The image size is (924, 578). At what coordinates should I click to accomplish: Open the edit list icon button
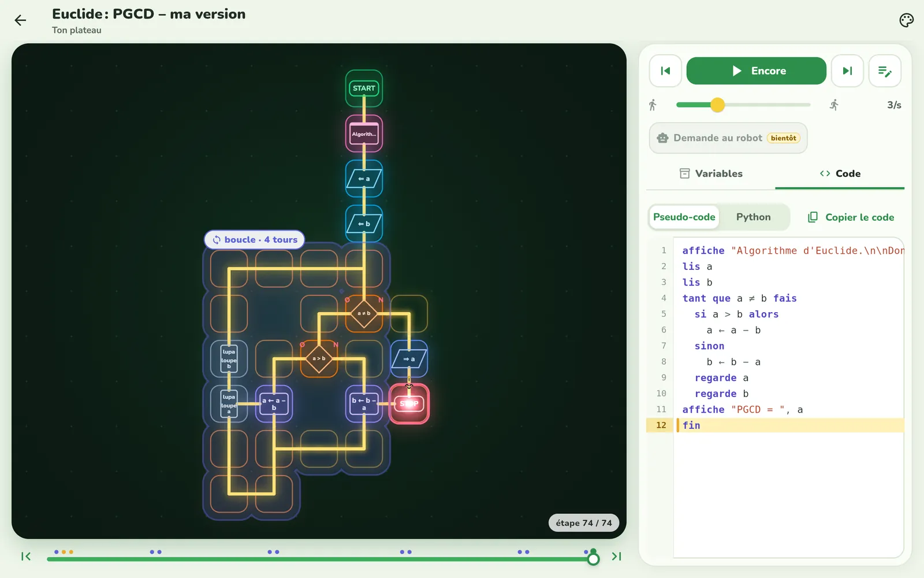pos(885,71)
